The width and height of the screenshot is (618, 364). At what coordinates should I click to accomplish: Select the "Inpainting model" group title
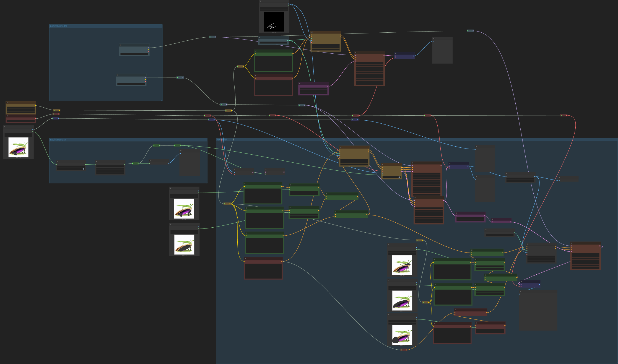coord(58,26)
